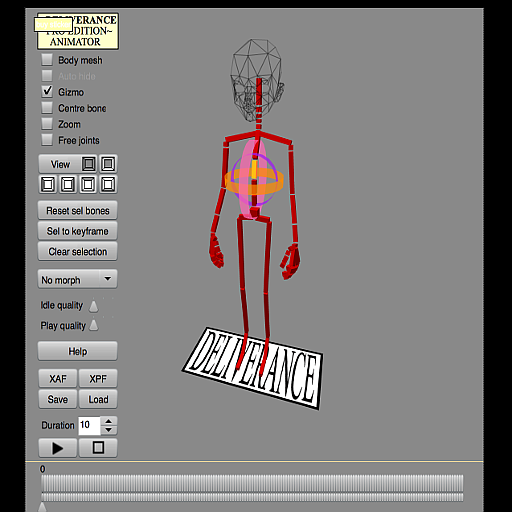The height and width of the screenshot is (512, 512).
Task: Click the Idle quality slider handle
Action: (x=94, y=306)
